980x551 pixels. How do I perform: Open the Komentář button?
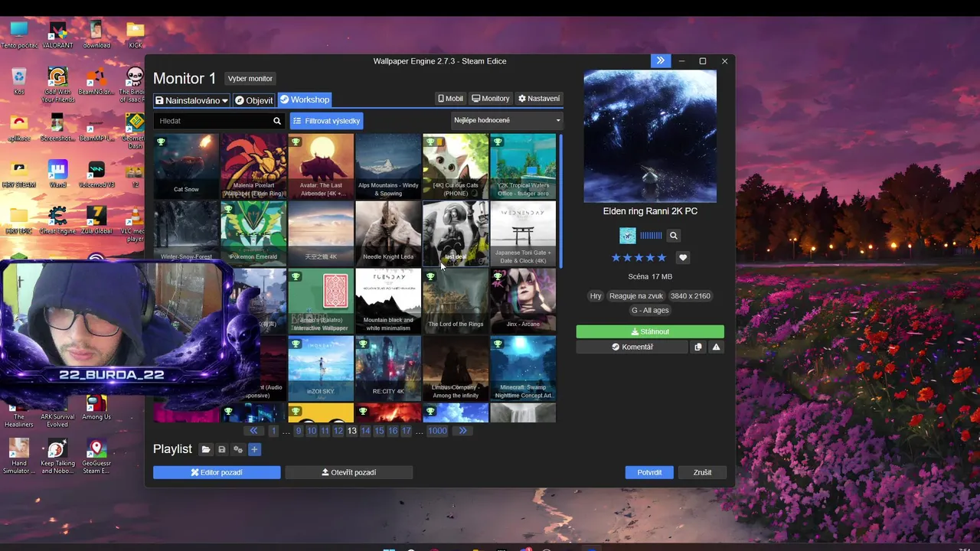632,347
